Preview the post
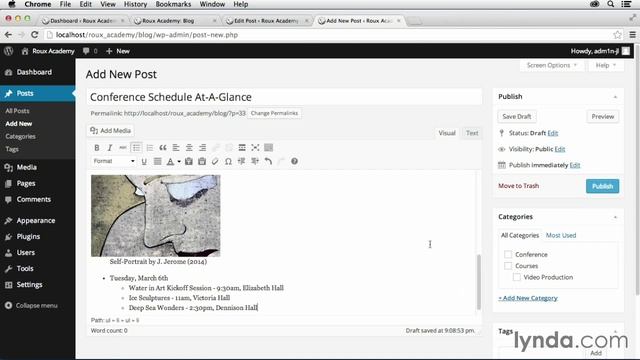This screenshot has height=360, width=640. point(602,117)
